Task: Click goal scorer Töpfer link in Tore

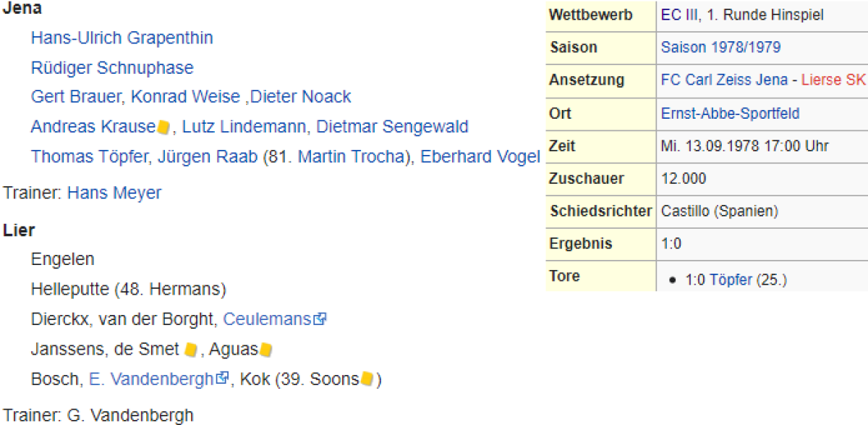Action: [x=731, y=280]
